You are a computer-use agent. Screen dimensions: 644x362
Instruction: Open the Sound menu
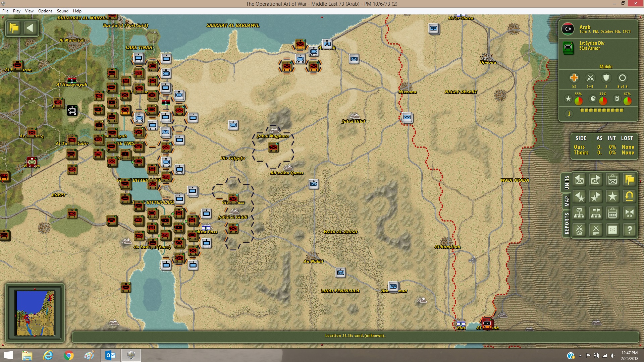62,11
